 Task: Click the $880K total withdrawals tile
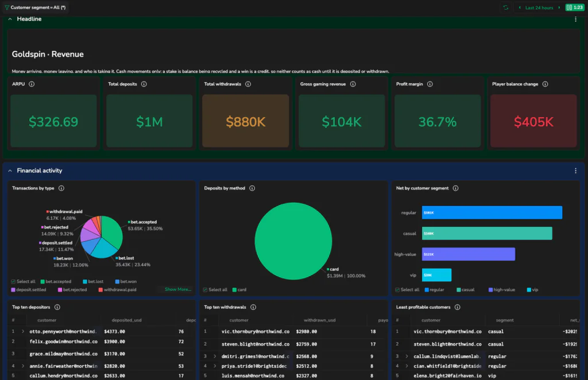(246, 121)
